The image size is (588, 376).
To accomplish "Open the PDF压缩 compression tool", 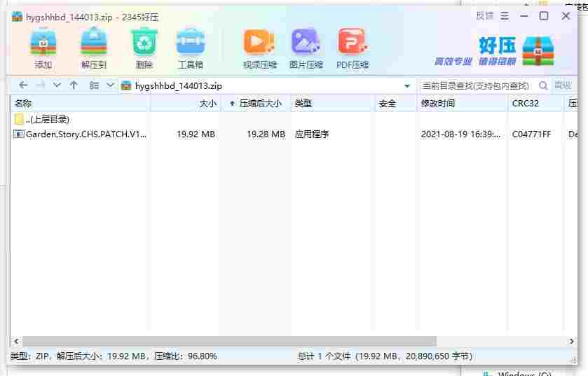I will (x=353, y=42).
